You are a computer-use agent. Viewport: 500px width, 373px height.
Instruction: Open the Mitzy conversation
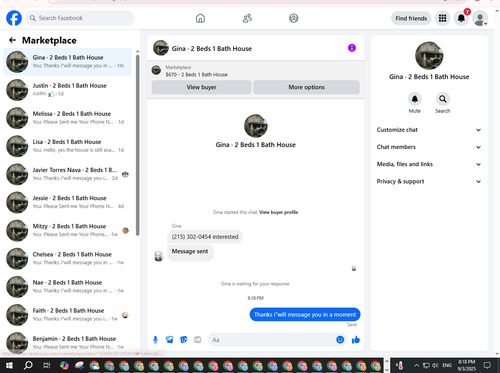(67, 230)
